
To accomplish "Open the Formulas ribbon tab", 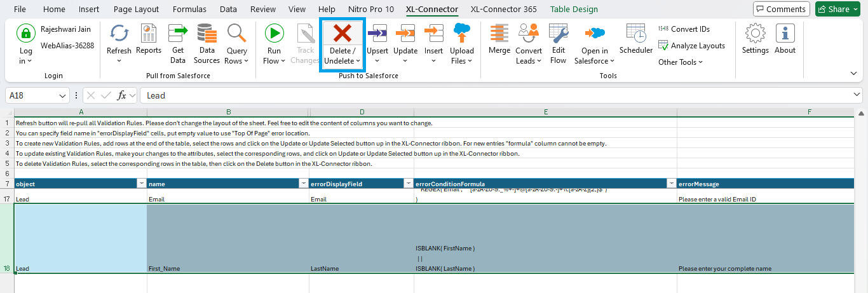I will pyautogui.click(x=189, y=10).
